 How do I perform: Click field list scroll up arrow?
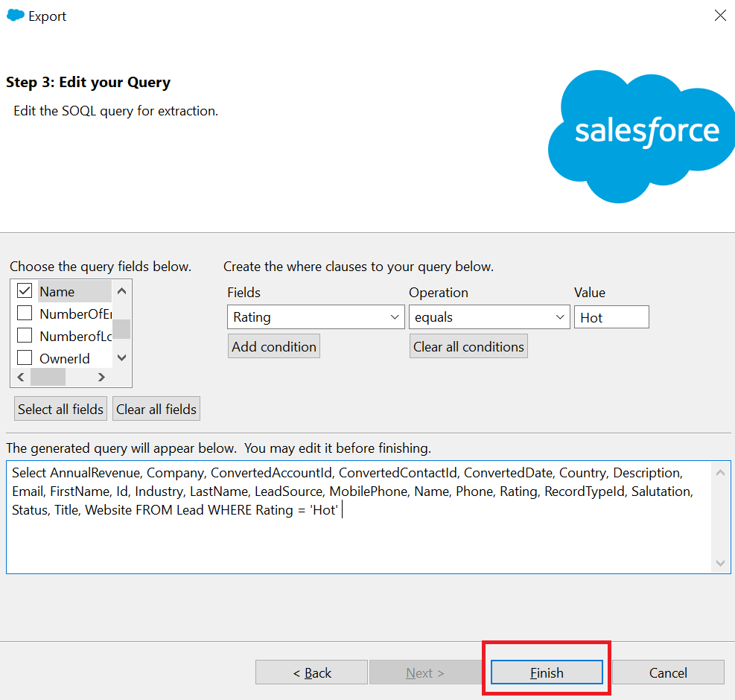[x=122, y=290]
